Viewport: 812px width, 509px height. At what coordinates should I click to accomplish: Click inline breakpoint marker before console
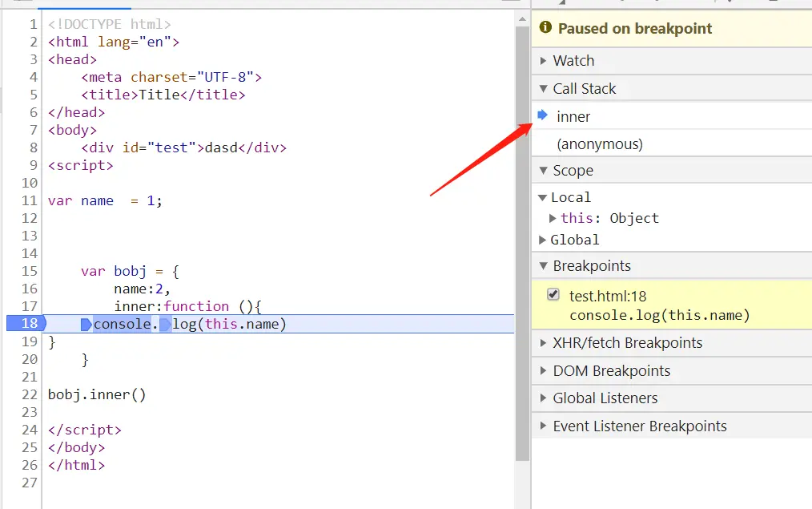(86, 325)
